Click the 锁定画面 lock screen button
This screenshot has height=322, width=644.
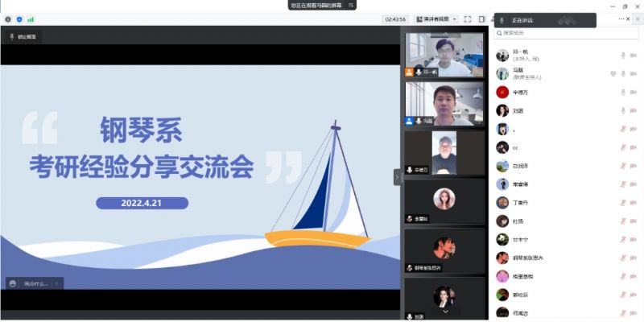23,36
